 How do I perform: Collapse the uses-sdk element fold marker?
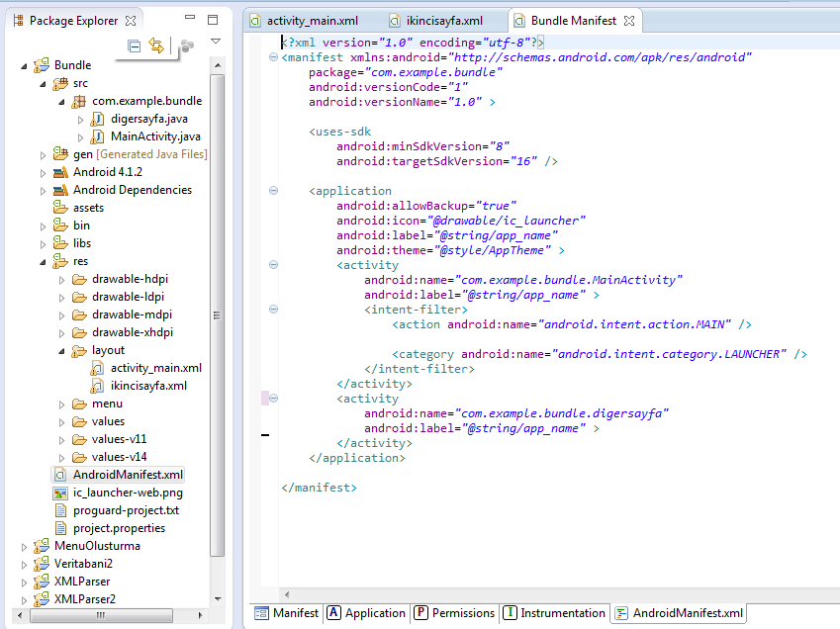point(273,132)
